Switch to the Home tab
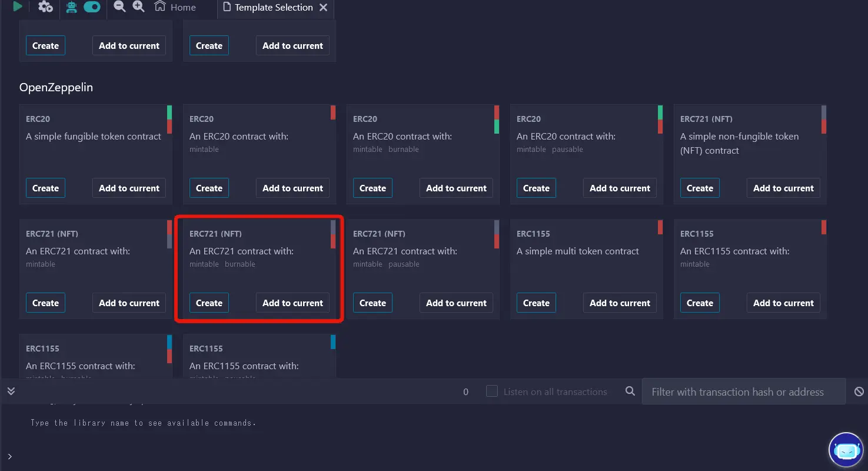The width and height of the screenshot is (868, 471). pos(175,7)
